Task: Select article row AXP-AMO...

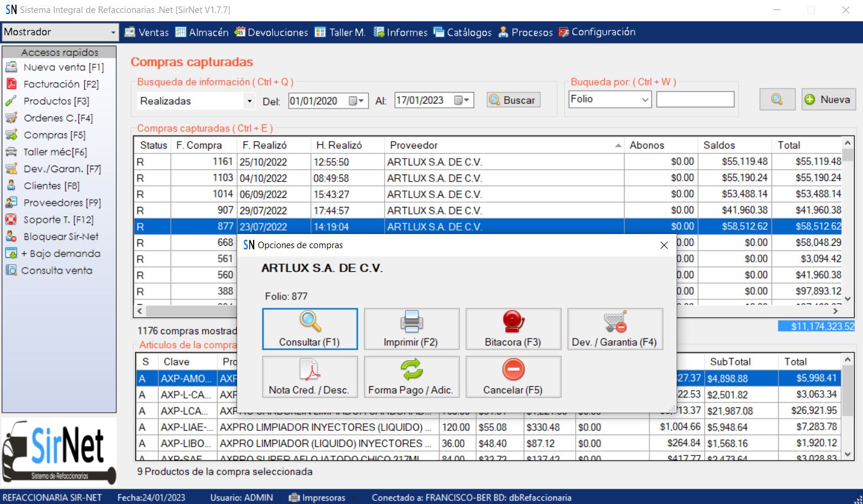Action: [488, 378]
